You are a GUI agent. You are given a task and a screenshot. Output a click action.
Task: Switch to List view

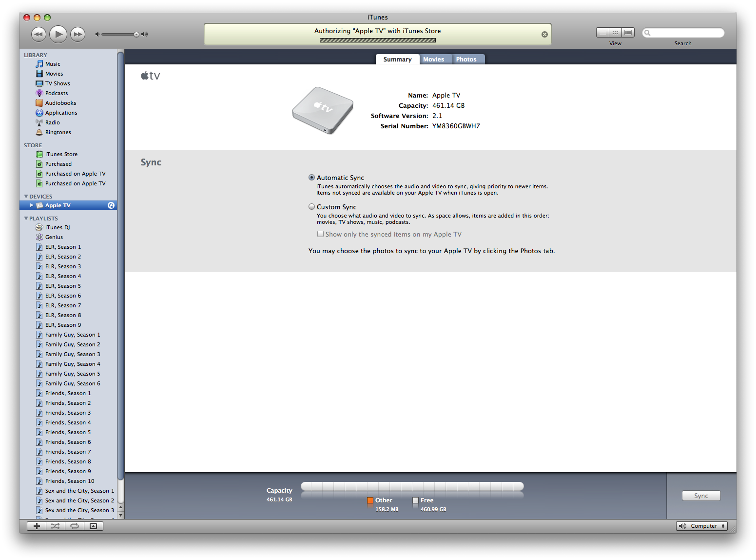(x=603, y=33)
